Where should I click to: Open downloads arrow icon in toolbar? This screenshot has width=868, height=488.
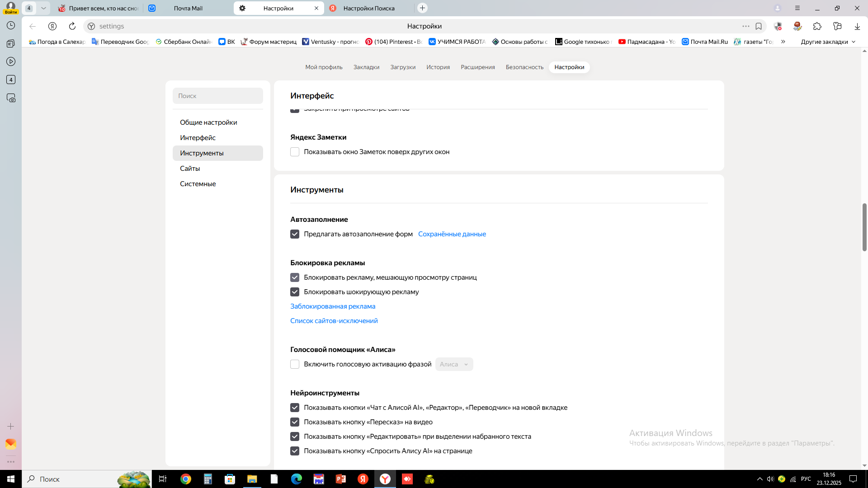click(857, 26)
